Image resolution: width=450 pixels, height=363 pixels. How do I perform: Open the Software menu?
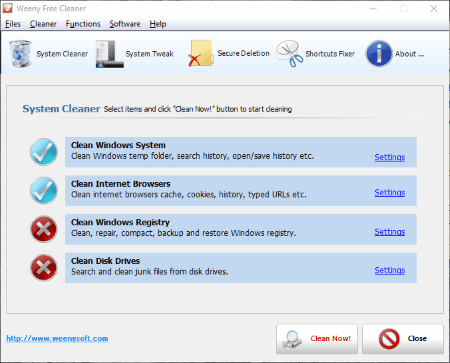(125, 24)
